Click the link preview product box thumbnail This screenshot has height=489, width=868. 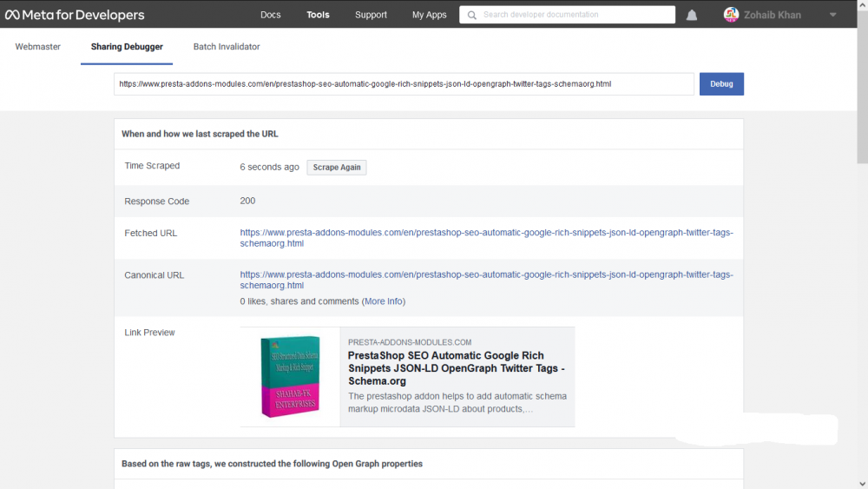click(290, 377)
